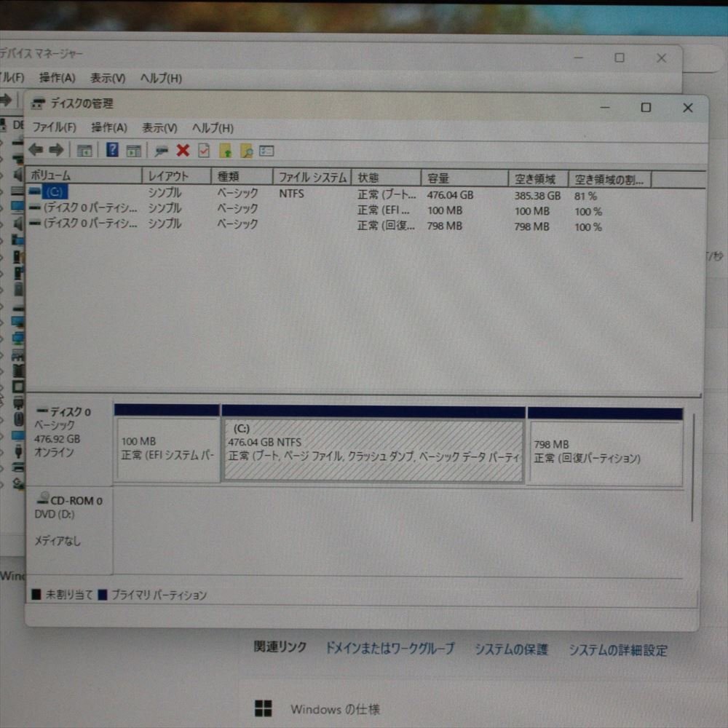Sort by 種類 column header
The height and width of the screenshot is (728, 728).
pos(242,176)
